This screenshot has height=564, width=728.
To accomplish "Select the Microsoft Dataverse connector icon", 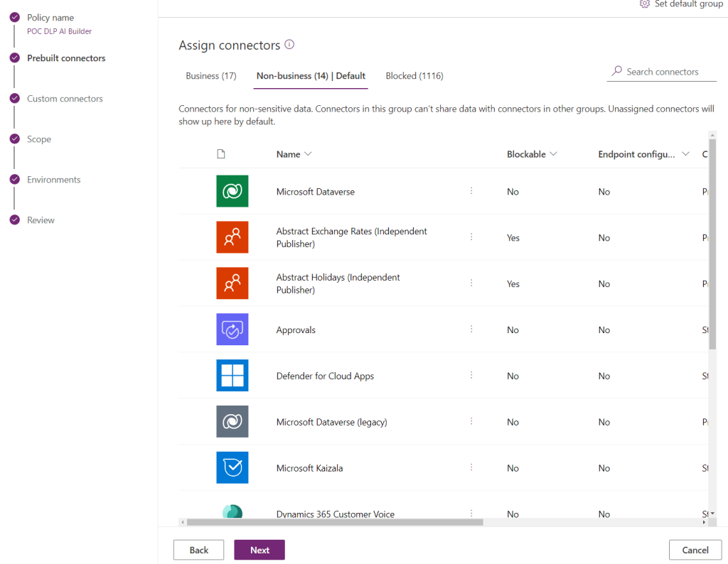I will click(232, 191).
